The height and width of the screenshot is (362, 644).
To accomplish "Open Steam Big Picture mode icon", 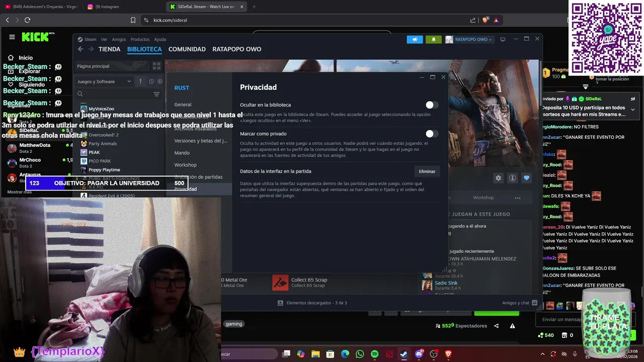I will 502,39.
